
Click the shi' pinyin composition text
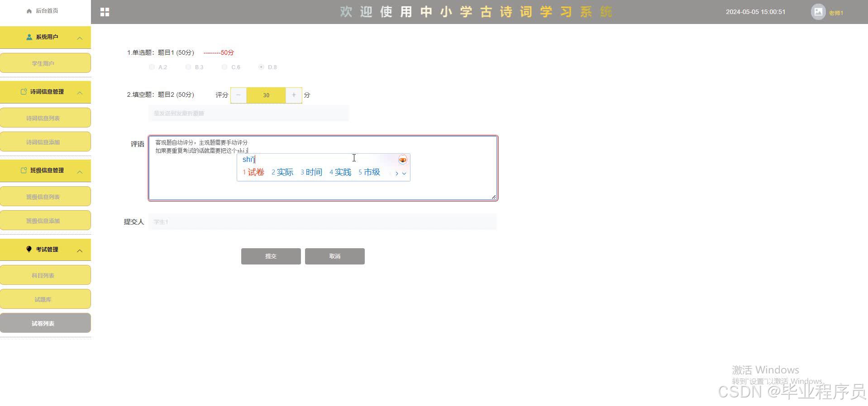tap(248, 159)
